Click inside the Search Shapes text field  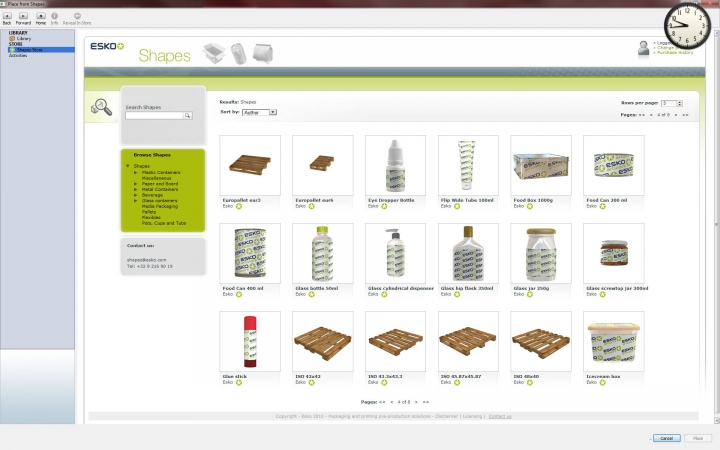(153, 116)
